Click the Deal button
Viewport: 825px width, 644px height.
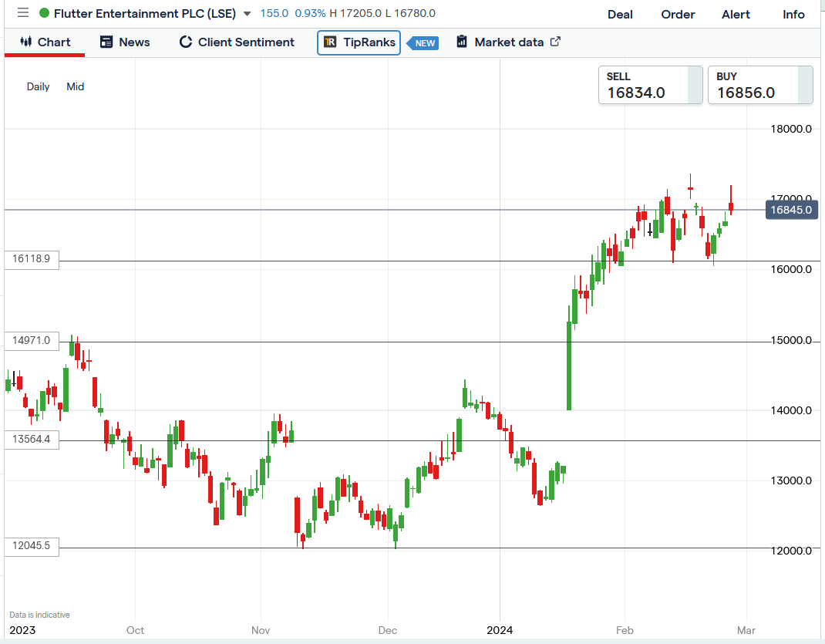point(620,15)
